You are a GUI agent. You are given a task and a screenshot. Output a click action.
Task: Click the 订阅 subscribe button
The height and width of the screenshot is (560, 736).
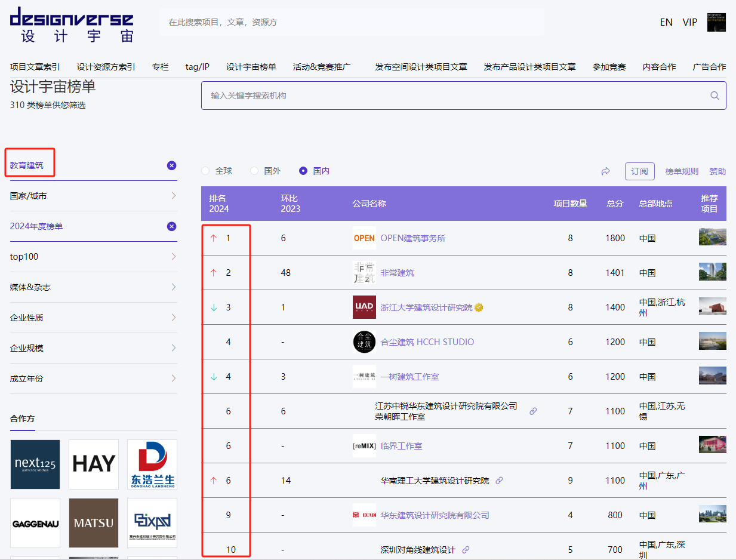click(x=640, y=171)
